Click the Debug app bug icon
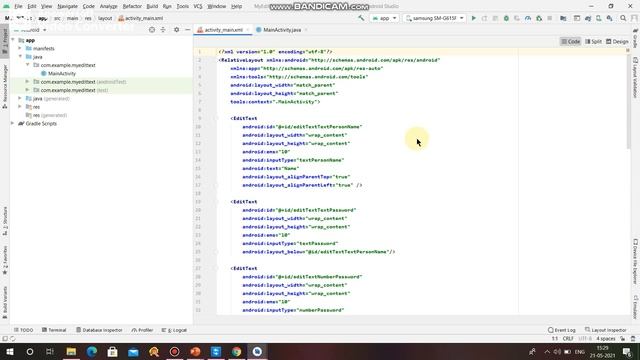This screenshot has height=360, width=640. click(x=506, y=18)
